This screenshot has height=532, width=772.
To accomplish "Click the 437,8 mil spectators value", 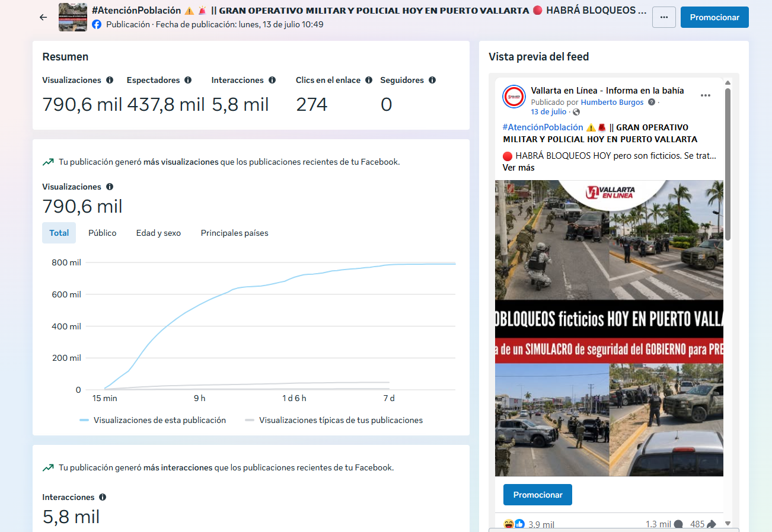I will [166, 105].
